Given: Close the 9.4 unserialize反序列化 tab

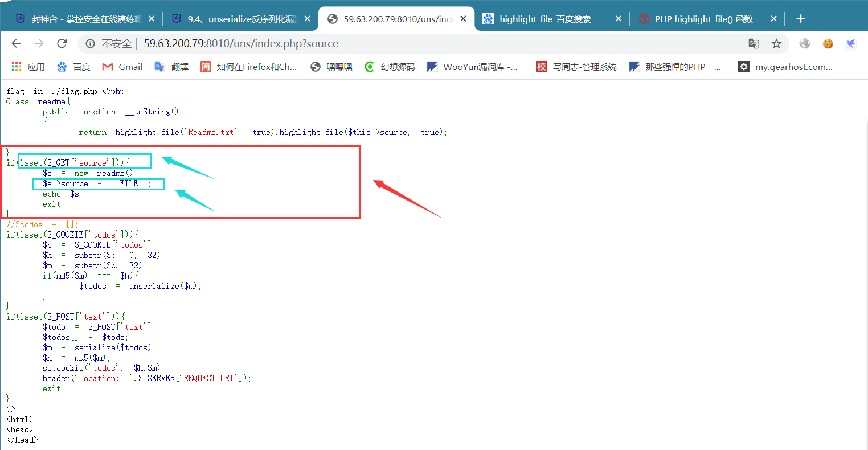Looking at the screenshot, I should click(x=308, y=19).
